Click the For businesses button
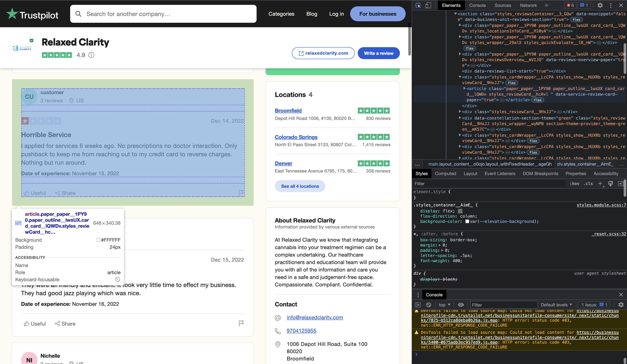 click(x=378, y=14)
